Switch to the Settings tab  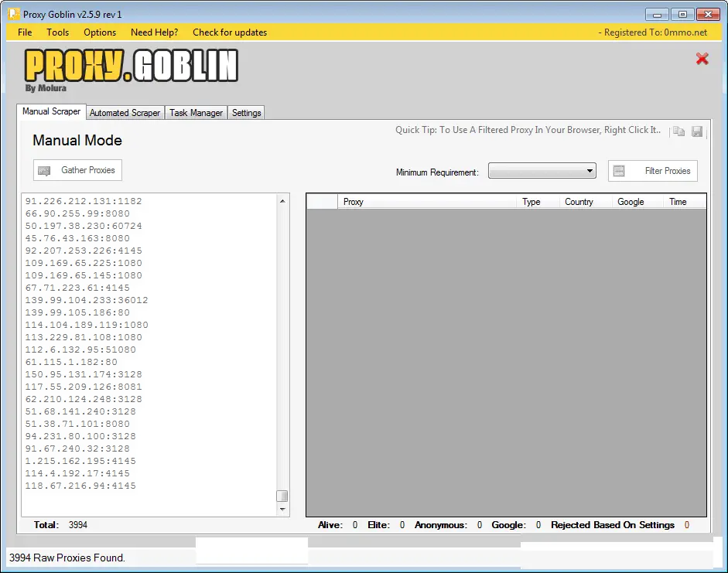246,112
